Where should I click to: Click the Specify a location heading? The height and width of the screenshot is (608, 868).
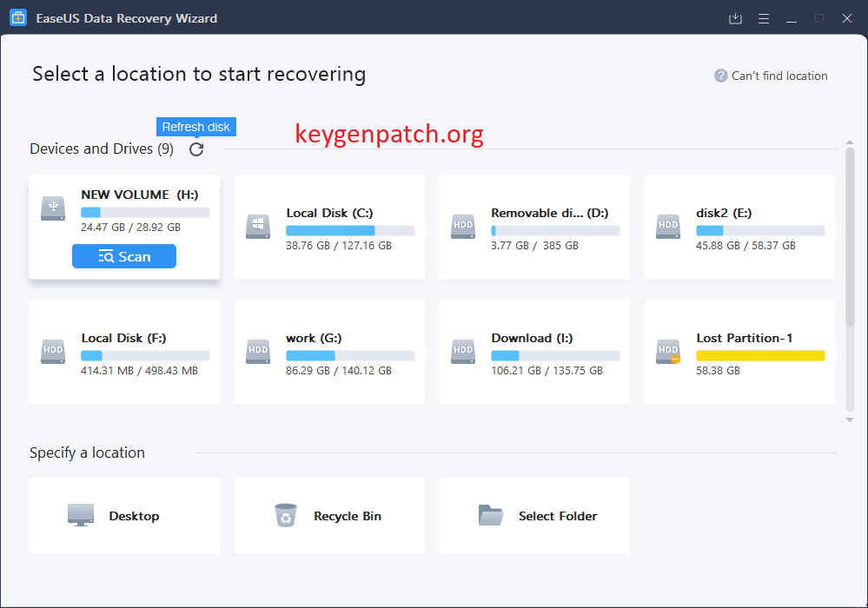point(87,453)
